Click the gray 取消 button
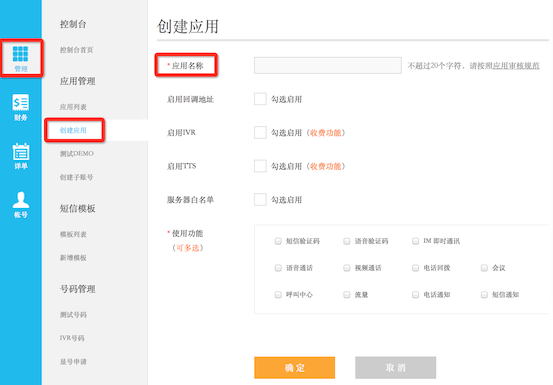The width and height of the screenshot is (553, 385). click(396, 367)
